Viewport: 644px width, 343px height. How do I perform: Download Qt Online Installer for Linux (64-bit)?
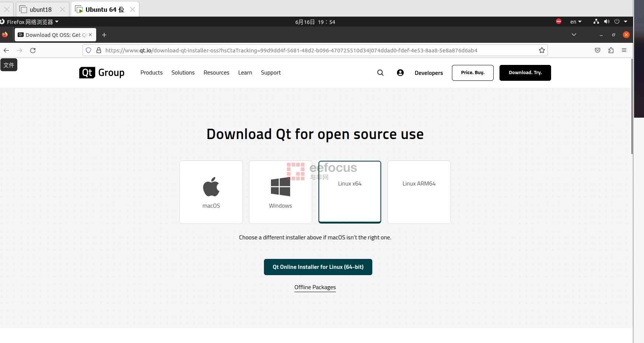coord(318,267)
